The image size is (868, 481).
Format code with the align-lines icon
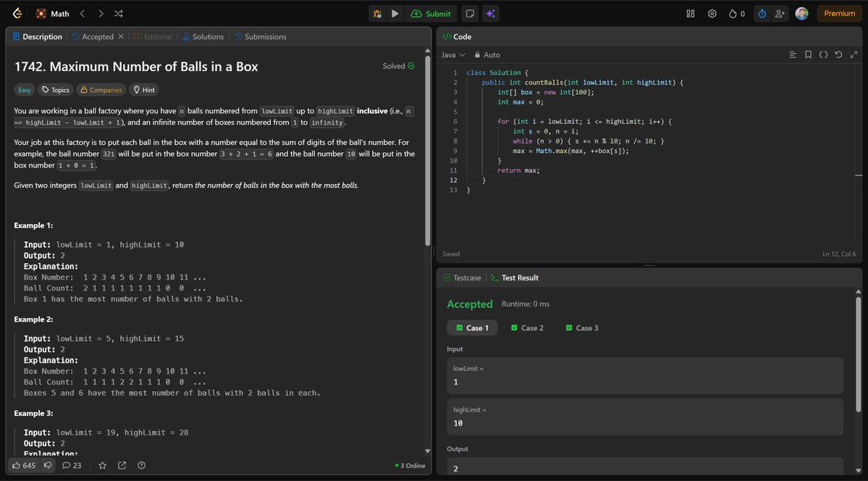pyautogui.click(x=793, y=54)
